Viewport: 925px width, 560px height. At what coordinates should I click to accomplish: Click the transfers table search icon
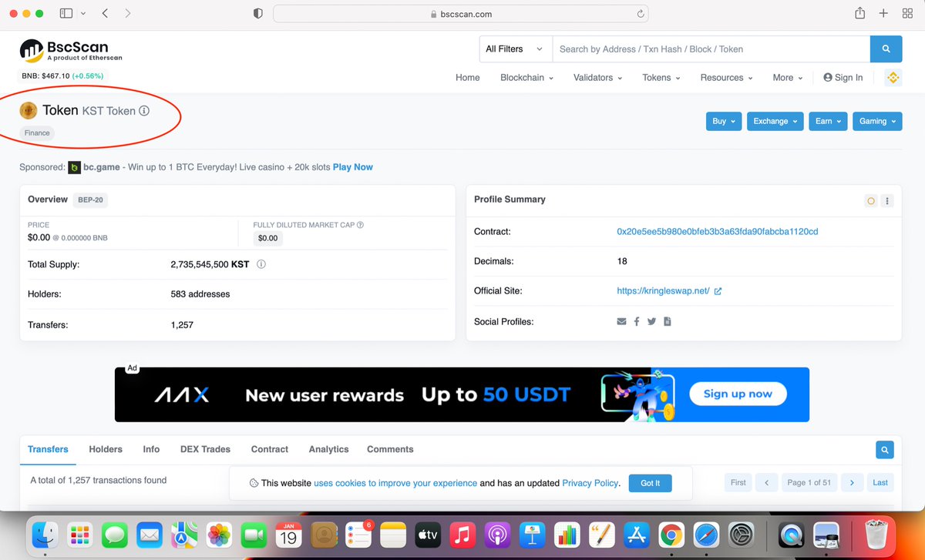pyautogui.click(x=884, y=449)
